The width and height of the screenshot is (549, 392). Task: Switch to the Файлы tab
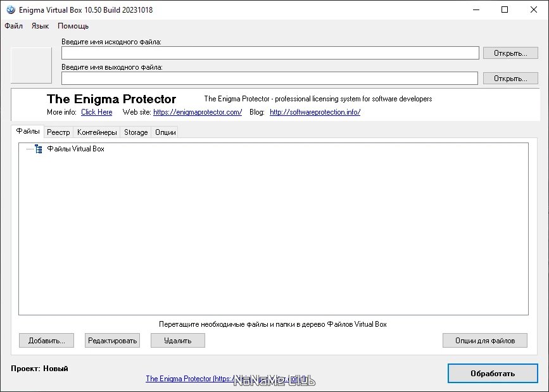(28, 131)
